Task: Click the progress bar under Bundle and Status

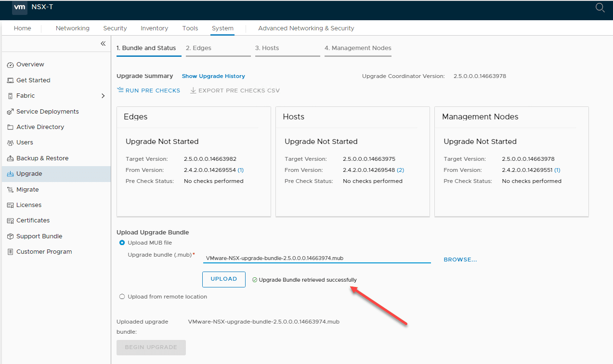Action: pos(148,56)
